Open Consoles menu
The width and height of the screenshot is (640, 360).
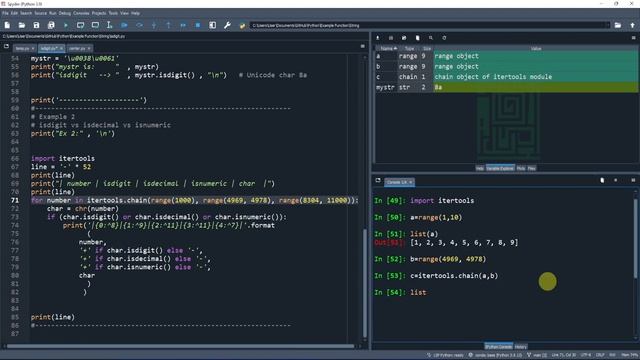(81, 13)
